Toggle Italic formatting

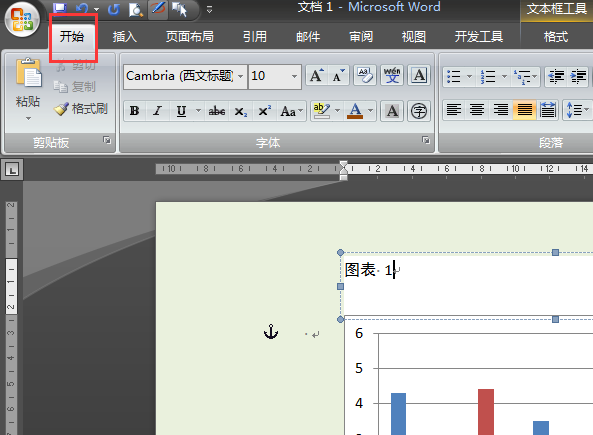(157, 111)
